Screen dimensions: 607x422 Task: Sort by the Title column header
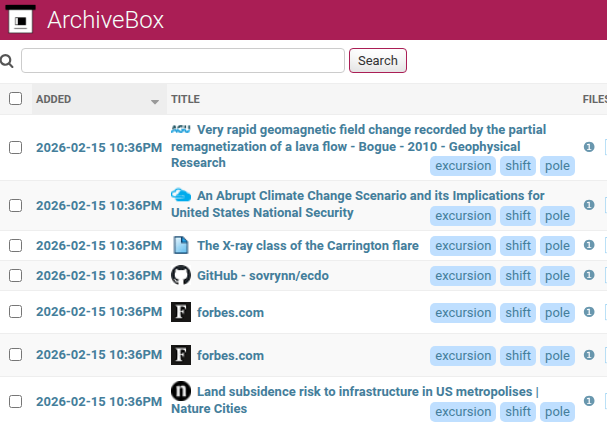pyautogui.click(x=186, y=99)
